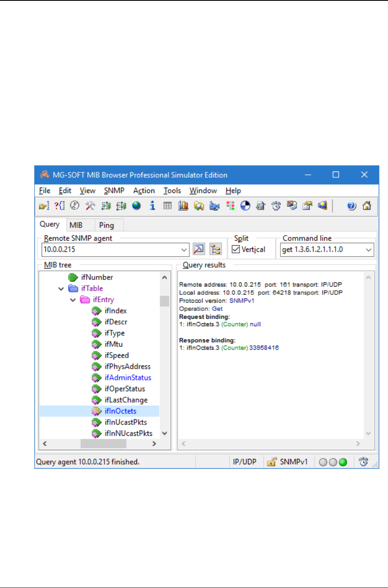Collapse the ifEntry tree node
The image size is (388, 588).
[73, 300]
